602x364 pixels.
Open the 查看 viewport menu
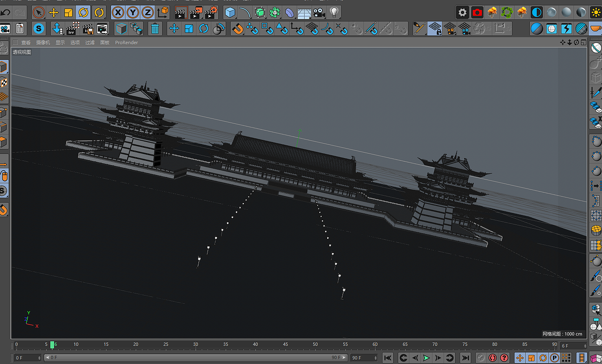coord(26,42)
